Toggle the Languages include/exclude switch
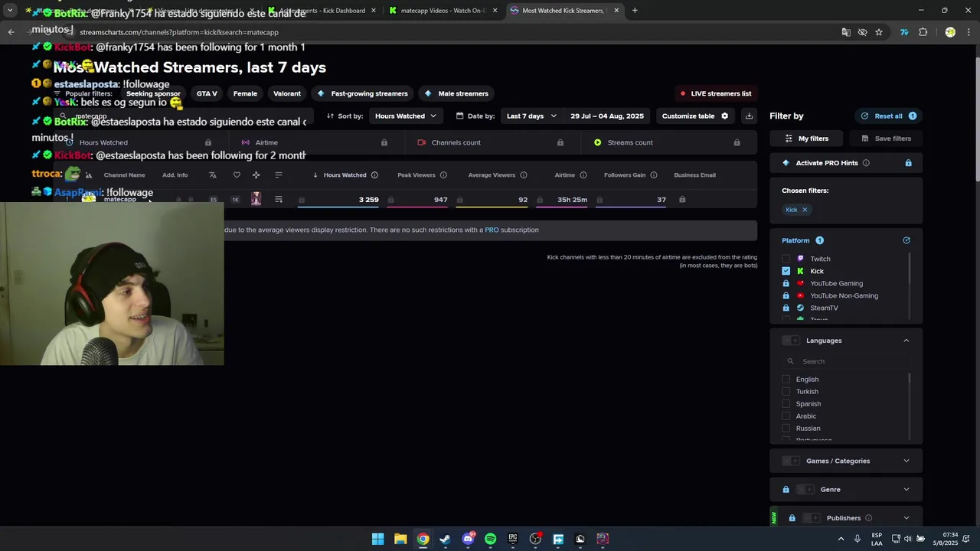 click(x=791, y=341)
